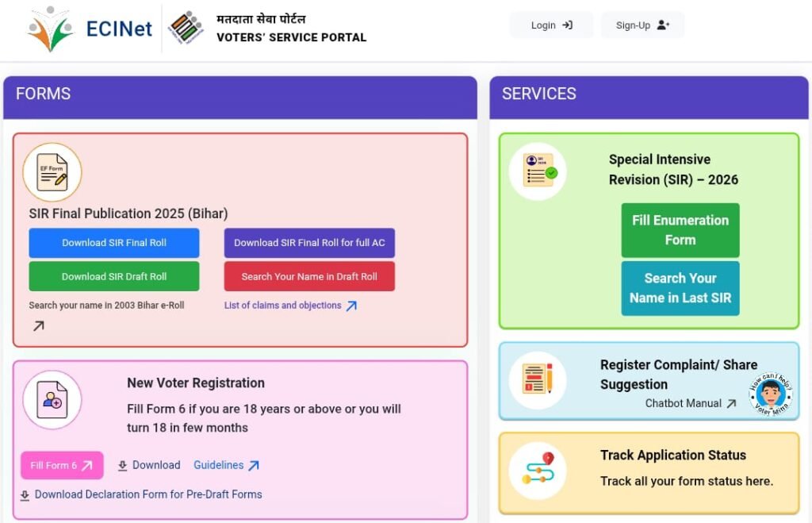Screen dimensions: 812x523
Task: Click Download SIR Final Roll for full AC
Action: point(309,243)
